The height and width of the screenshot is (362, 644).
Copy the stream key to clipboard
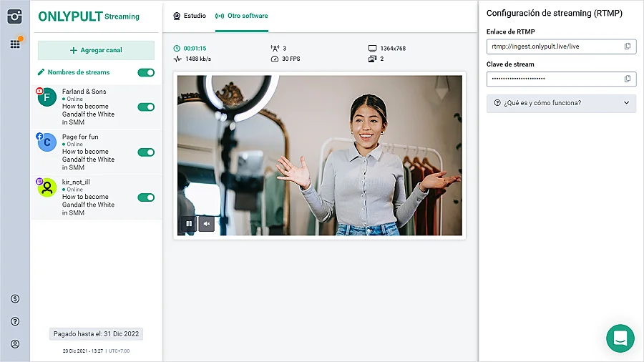click(x=628, y=79)
